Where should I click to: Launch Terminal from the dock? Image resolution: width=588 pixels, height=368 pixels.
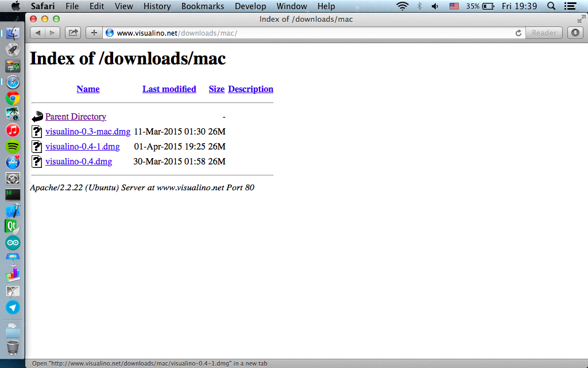[x=13, y=194]
